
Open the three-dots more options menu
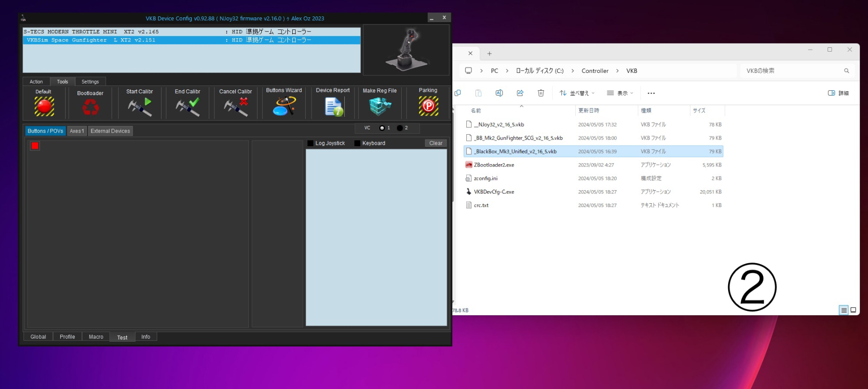point(651,93)
